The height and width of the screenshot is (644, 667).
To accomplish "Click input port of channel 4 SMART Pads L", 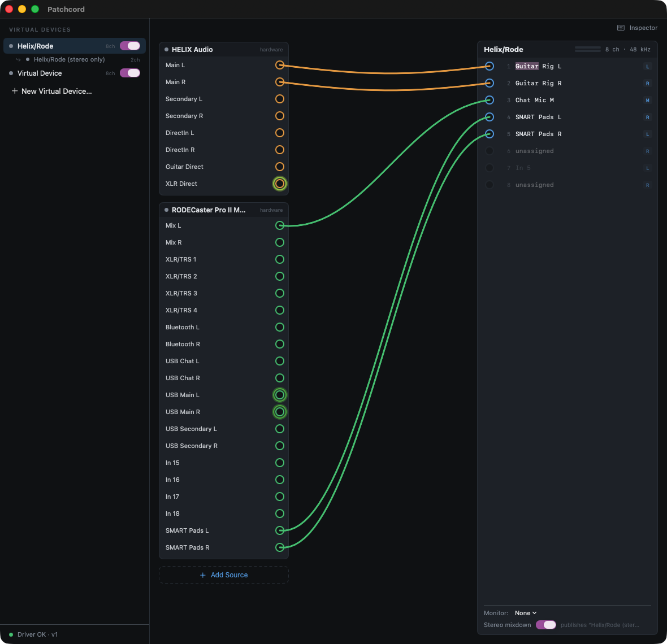I will 489,118.
